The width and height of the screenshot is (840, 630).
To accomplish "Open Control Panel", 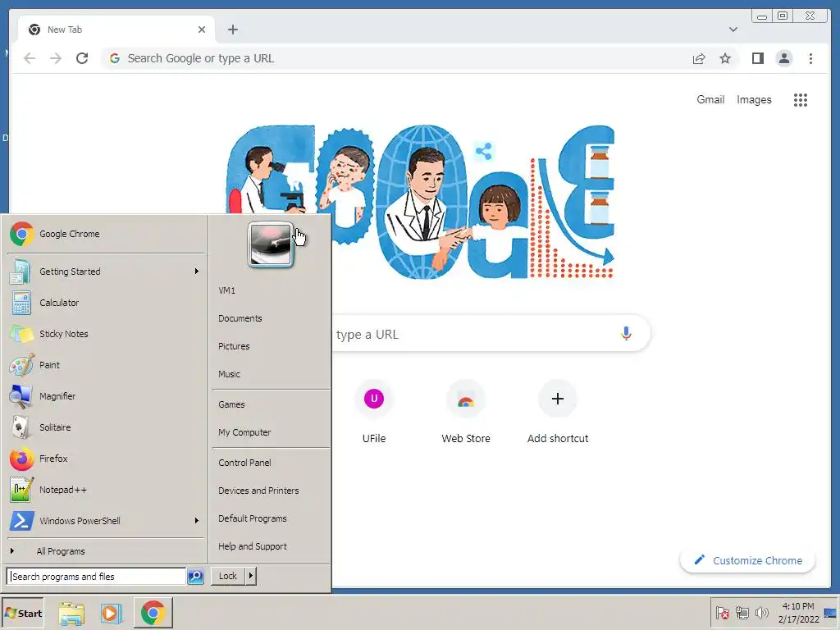I will coord(271,463).
